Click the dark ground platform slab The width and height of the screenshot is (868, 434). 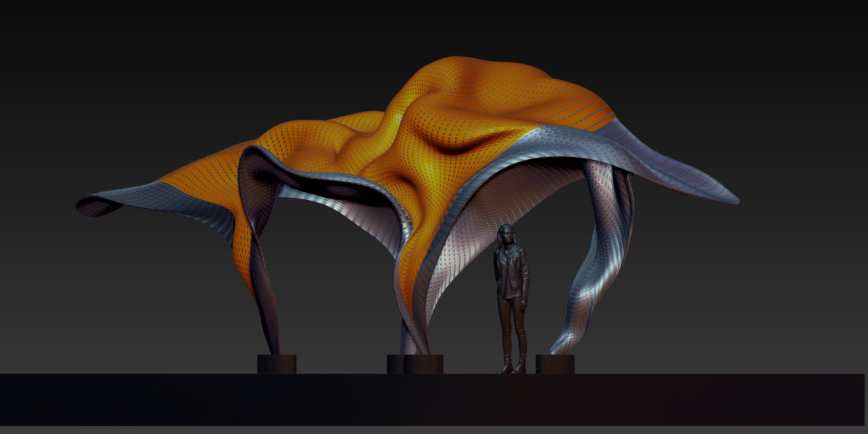click(x=432, y=400)
